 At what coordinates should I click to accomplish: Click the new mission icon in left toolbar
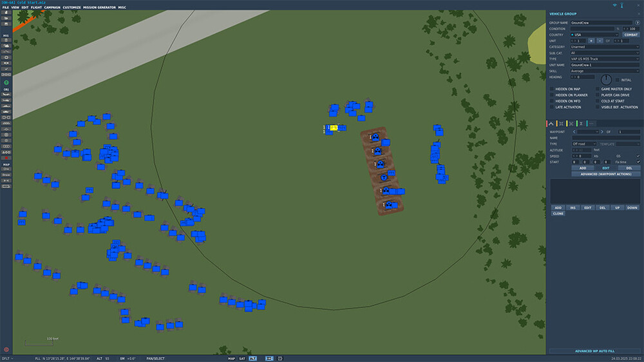coord(6,13)
